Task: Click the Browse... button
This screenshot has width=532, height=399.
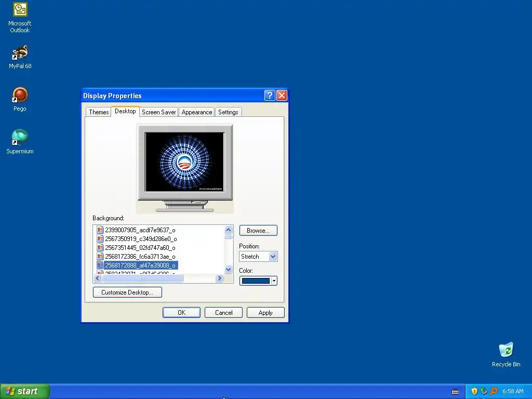Action: (x=258, y=230)
